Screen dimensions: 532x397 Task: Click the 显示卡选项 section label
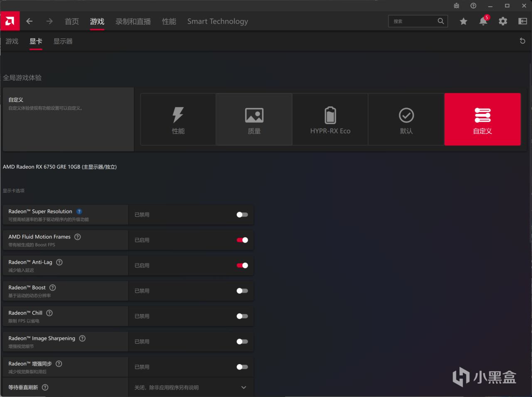(x=14, y=191)
